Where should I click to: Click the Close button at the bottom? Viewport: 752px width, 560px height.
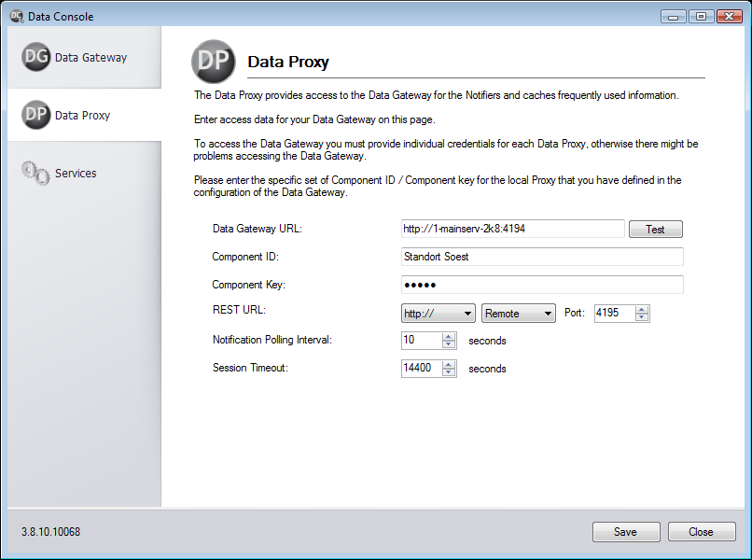tap(702, 532)
